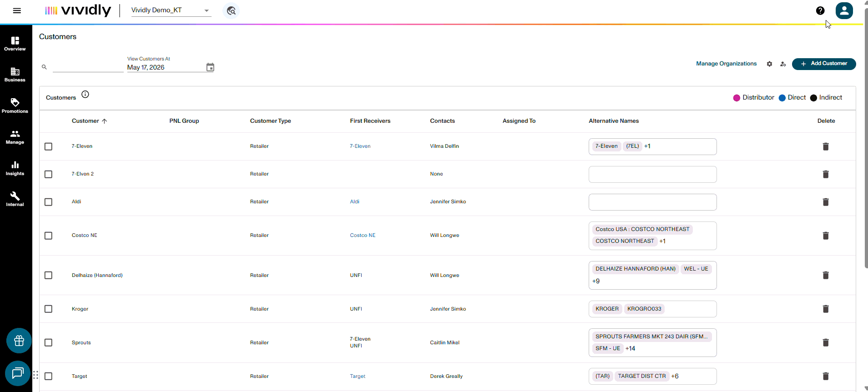This screenshot has height=392, width=868.
Task: Select the Kroger row checkbox
Action: pos(49,309)
